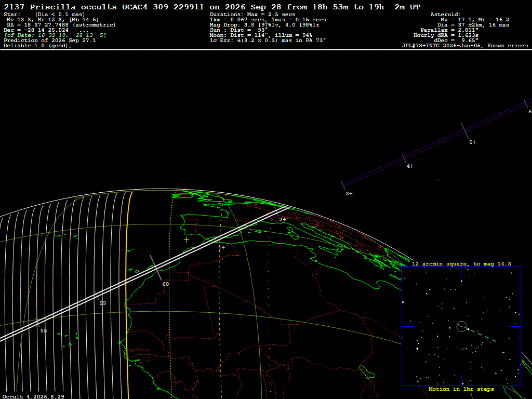Screen dimensions: 532x399
Task: Click the green dashed asteroid motion line
Action: coord(482,335)
